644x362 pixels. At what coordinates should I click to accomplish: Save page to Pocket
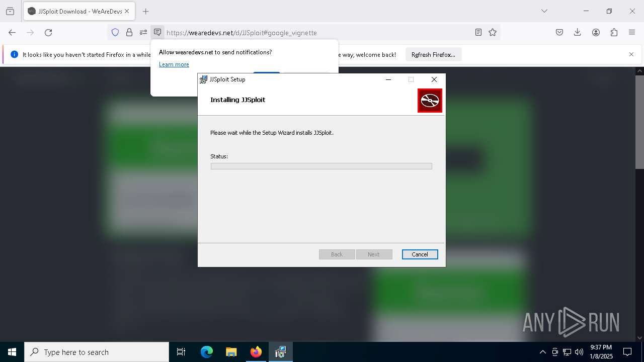pos(559,32)
